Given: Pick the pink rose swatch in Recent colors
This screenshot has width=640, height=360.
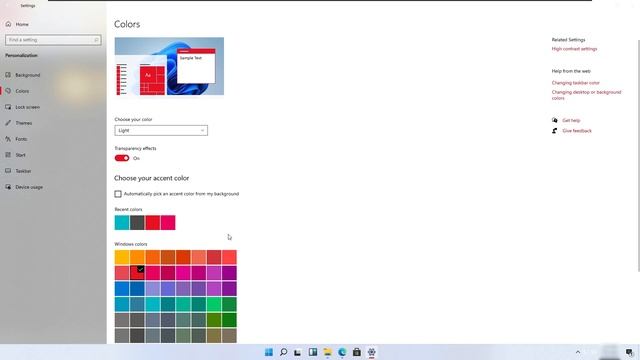Looking at the screenshot, I should (x=168, y=222).
